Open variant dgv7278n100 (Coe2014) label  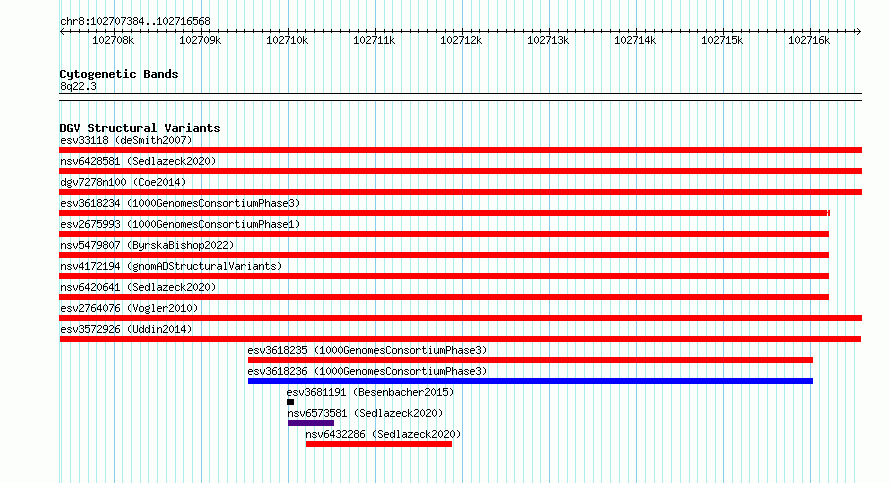[x=123, y=182]
